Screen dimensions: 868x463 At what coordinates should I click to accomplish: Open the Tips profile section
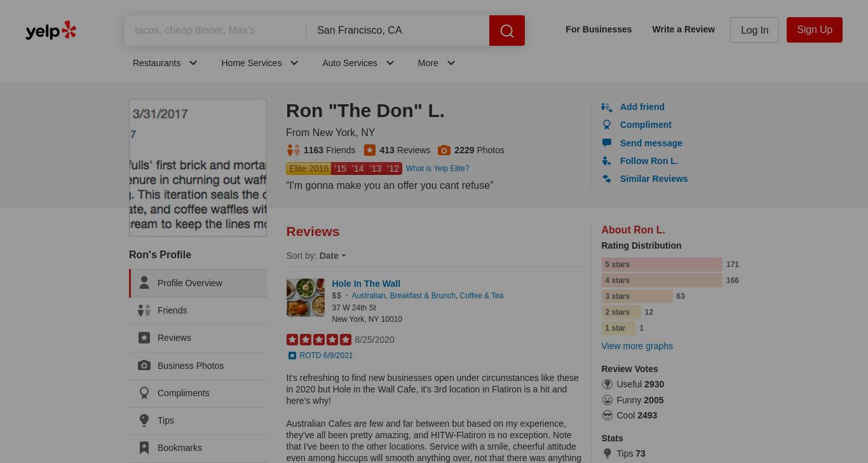(x=198, y=420)
